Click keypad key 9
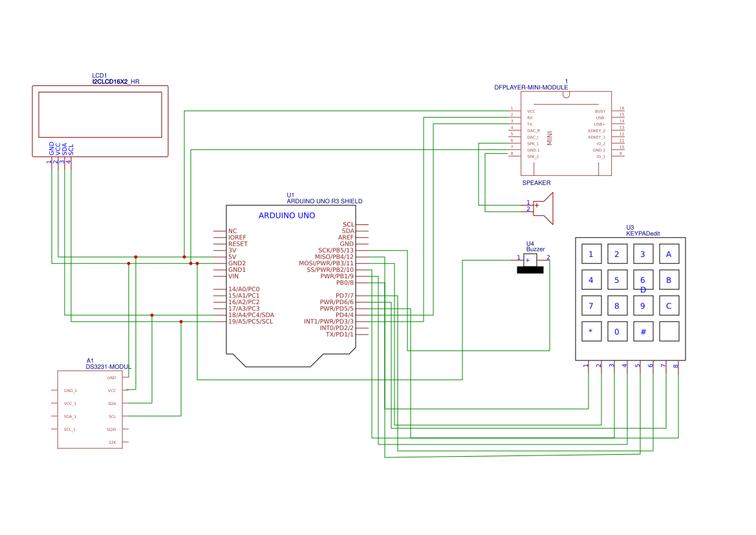756x535 pixels. click(x=643, y=306)
